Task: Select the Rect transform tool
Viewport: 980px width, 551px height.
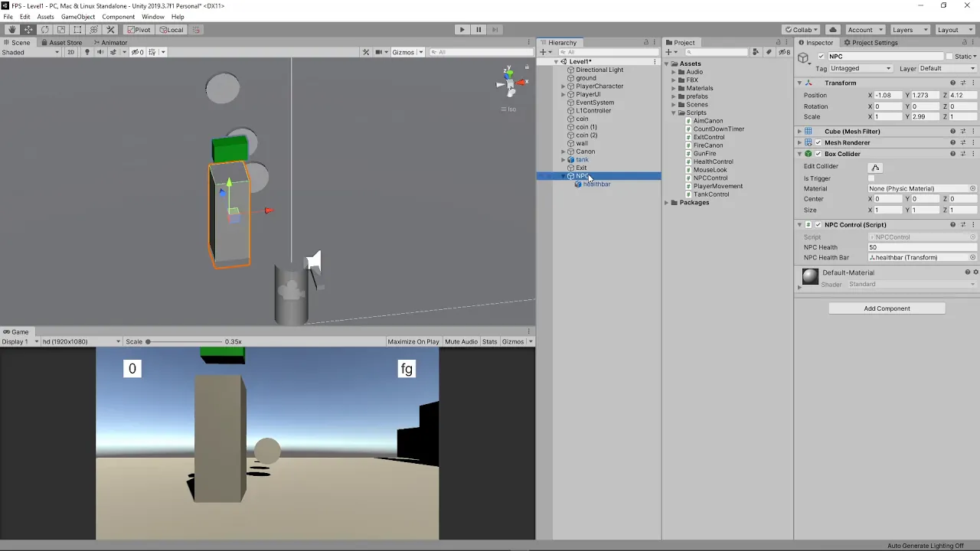Action: coord(77,30)
